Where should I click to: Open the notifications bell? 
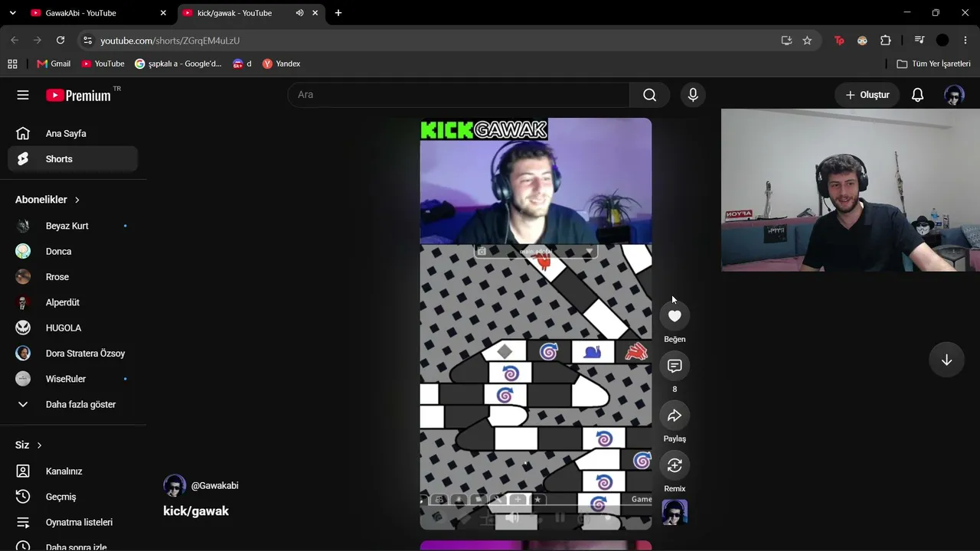(x=917, y=95)
